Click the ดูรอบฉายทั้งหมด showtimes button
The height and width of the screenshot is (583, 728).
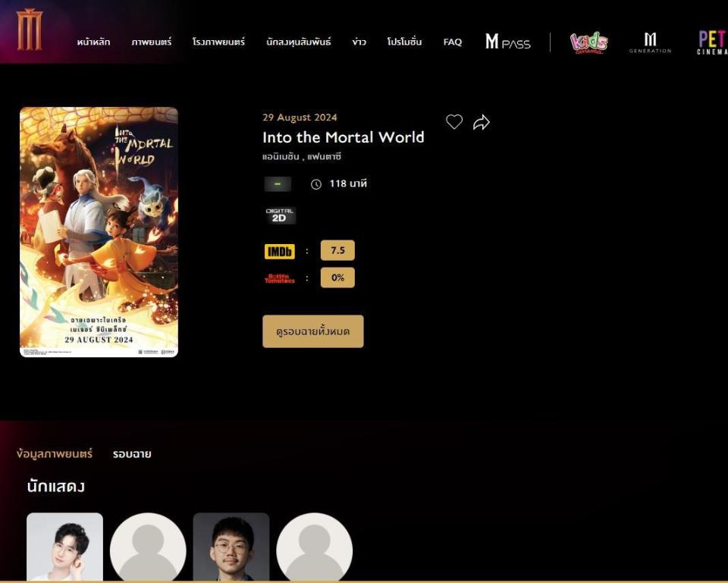(314, 331)
